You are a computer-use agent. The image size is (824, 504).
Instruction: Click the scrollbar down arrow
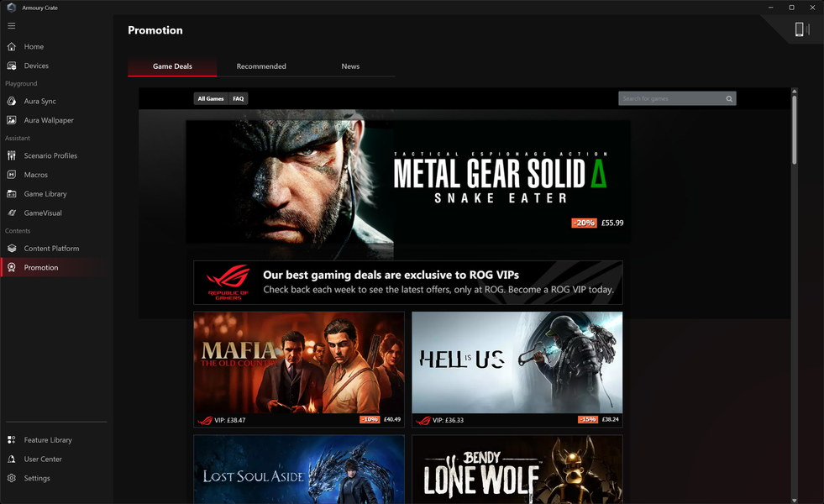[794, 501]
